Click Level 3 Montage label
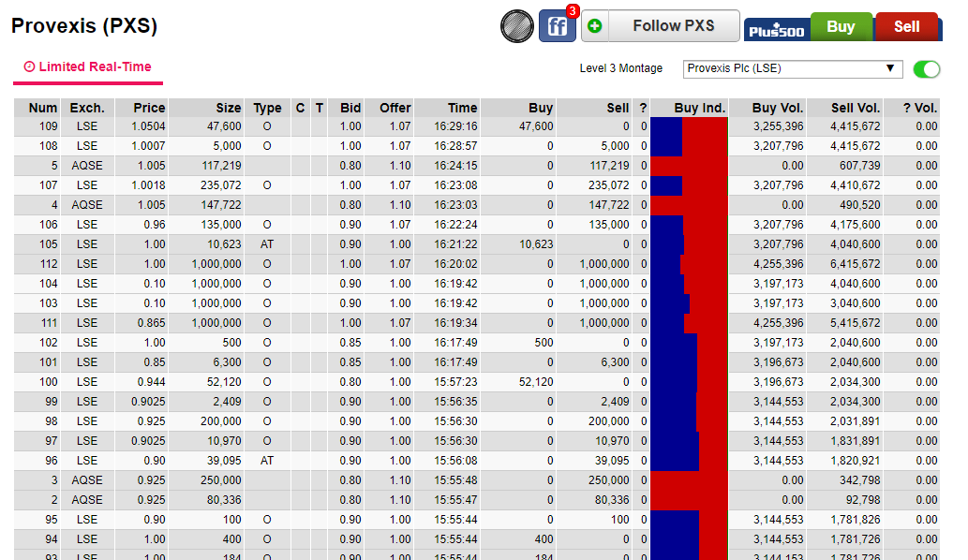 coord(621,68)
